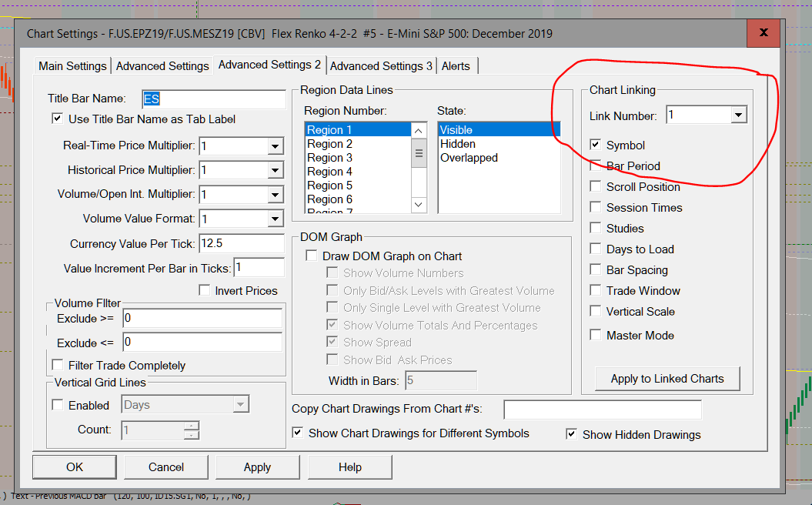The image size is (812, 505).
Task: Enable Draw DOM Graph on Chart
Action: click(x=311, y=256)
